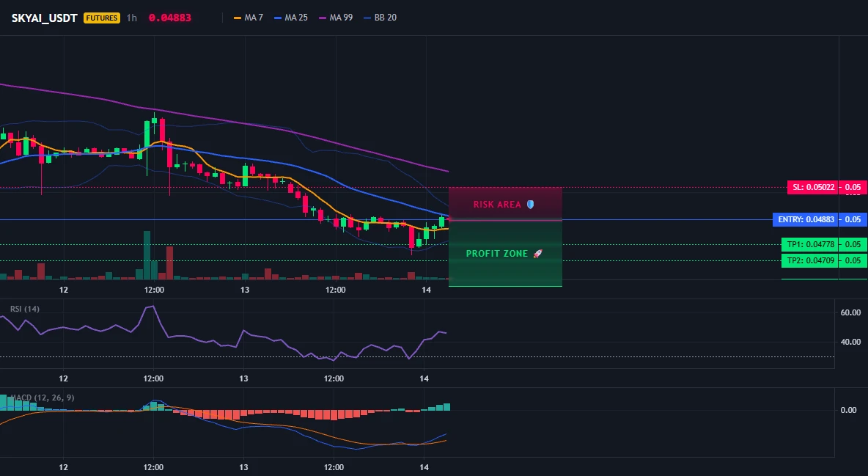Click the SKYAI_USDT symbol name
Image resolution: width=868 pixels, height=476 pixels.
pos(44,18)
